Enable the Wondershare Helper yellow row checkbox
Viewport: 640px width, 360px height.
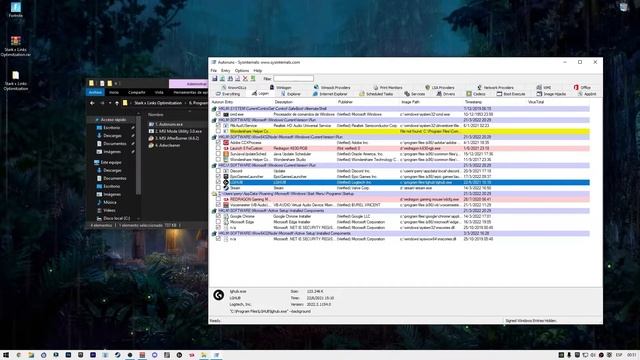pyautogui.click(x=218, y=131)
